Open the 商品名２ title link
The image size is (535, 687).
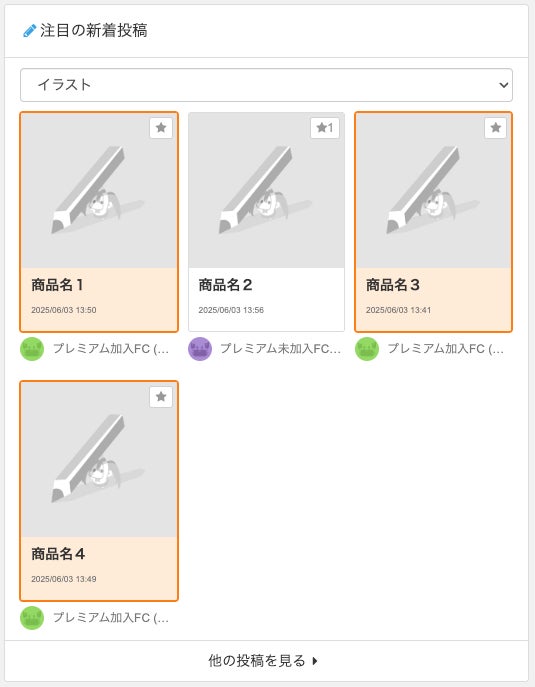click(225, 285)
